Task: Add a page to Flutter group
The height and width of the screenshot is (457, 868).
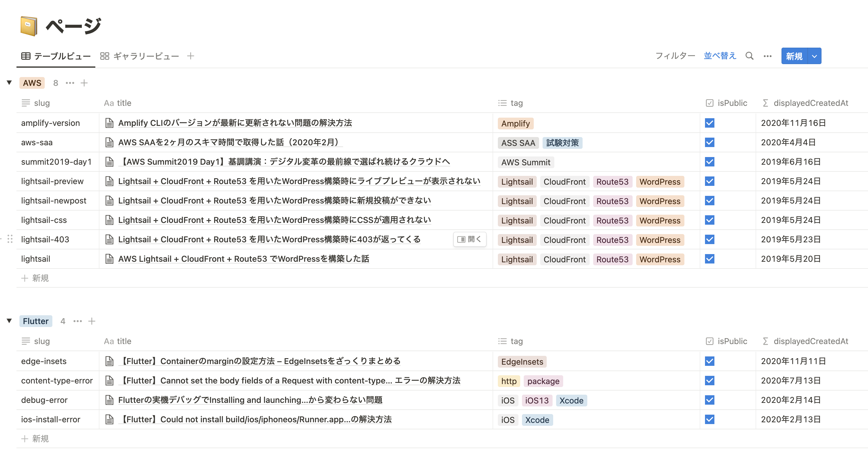Action: [x=92, y=321]
